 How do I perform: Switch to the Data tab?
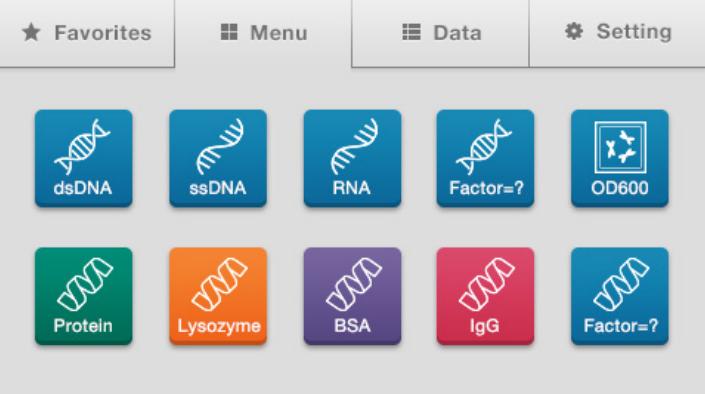point(441,33)
